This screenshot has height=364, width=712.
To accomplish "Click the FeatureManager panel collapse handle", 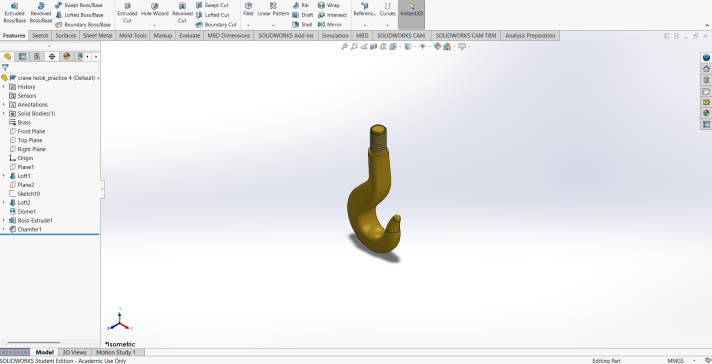I will 102,189.
